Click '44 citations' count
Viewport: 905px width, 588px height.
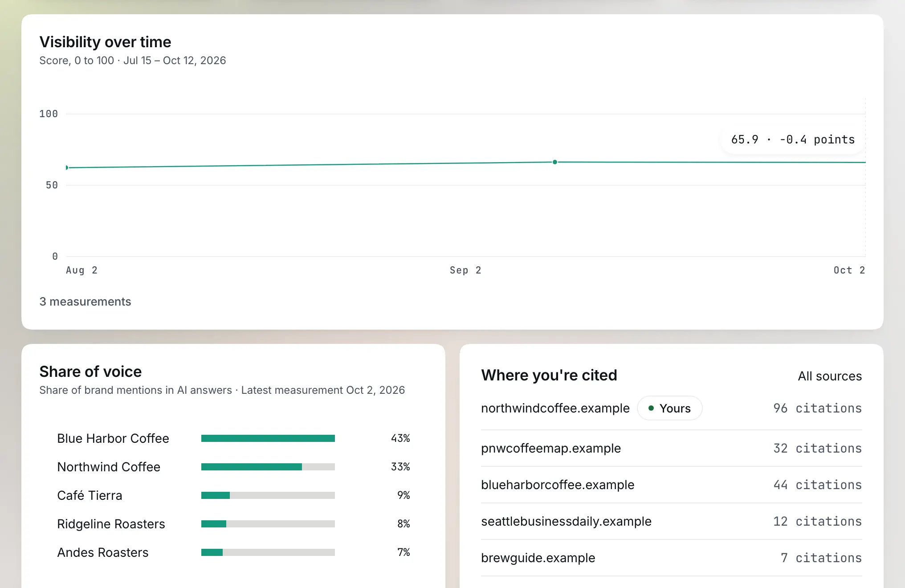pyautogui.click(x=817, y=485)
